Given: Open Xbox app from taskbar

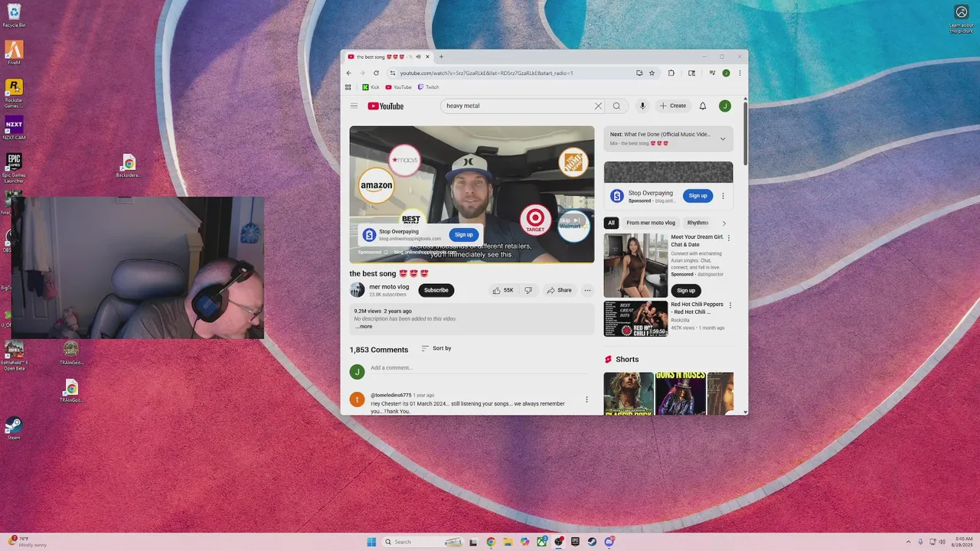Looking at the screenshot, I should [541, 542].
